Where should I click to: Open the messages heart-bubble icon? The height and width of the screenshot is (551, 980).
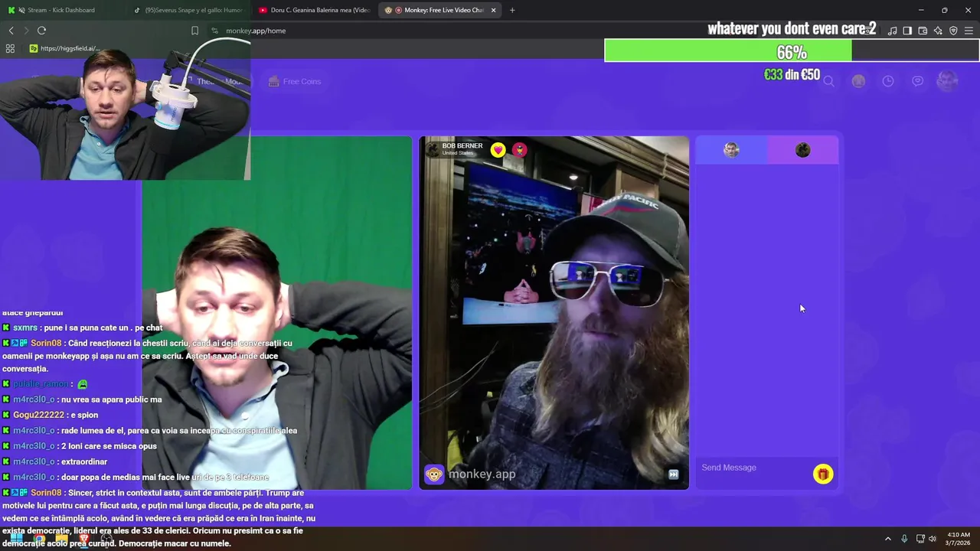[917, 81]
